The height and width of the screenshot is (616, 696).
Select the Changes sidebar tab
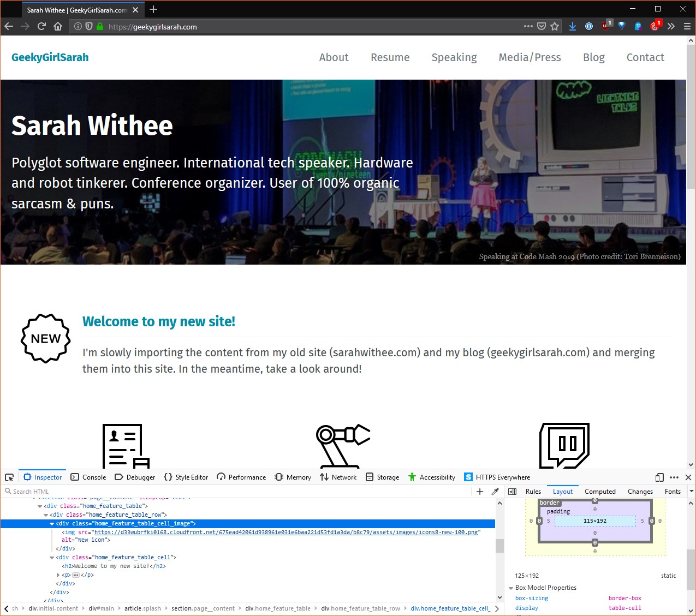640,492
